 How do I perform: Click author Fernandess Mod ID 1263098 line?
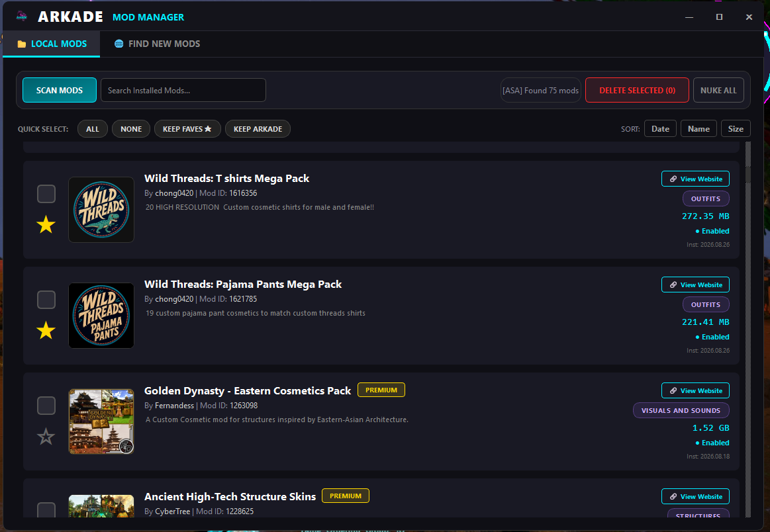coord(201,406)
